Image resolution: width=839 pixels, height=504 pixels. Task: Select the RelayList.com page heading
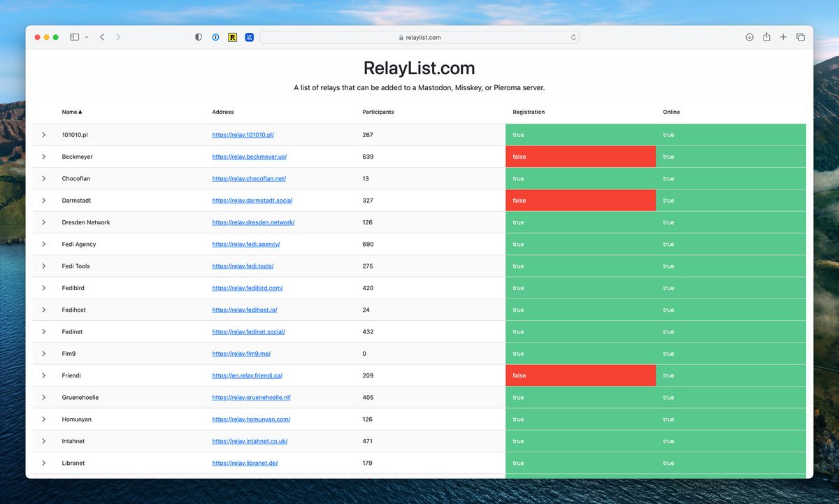419,68
